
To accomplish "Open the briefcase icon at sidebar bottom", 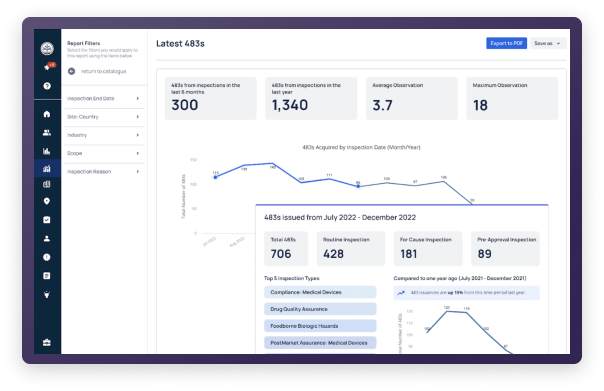I will click(47, 342).
